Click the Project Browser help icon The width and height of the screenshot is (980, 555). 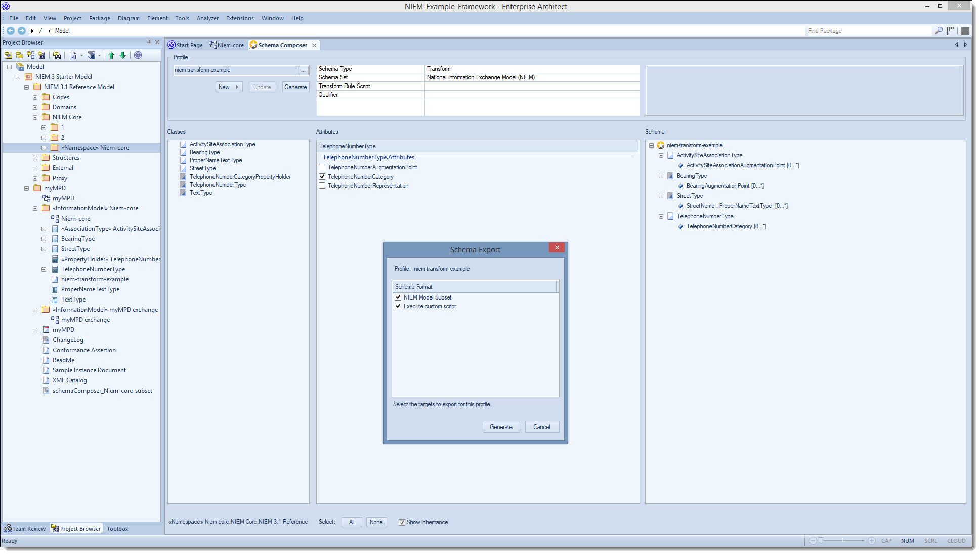[x=138, y=55]
